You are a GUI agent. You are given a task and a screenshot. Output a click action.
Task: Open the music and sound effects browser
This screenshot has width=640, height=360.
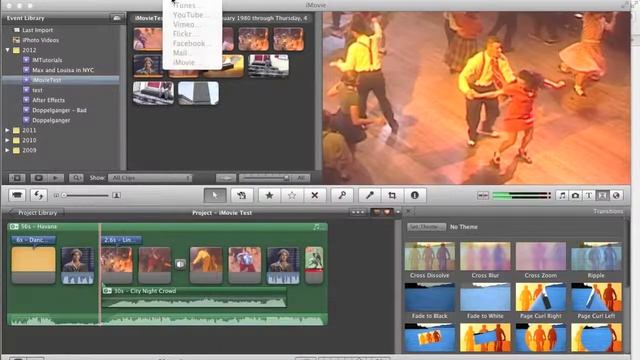(562, 196)
